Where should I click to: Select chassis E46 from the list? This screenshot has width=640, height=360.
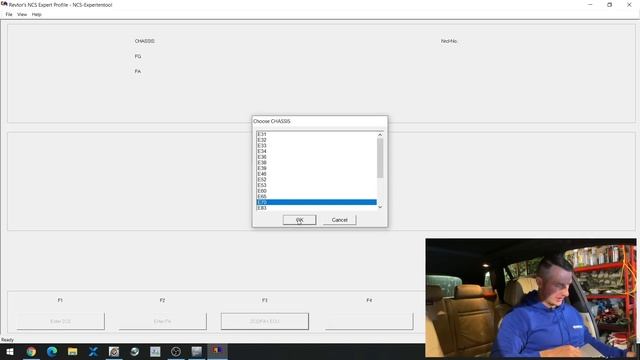(316, 174)
